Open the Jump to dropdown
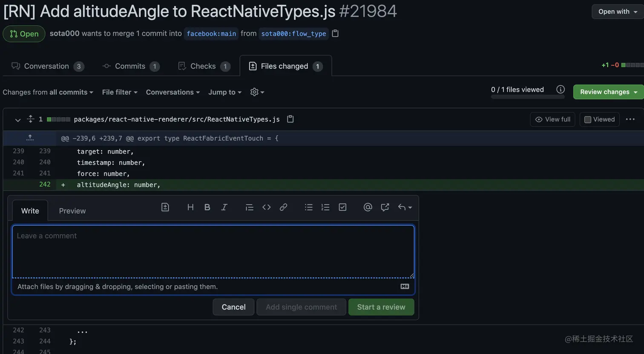This screenshot has width=644, height=354. pos(225,92)
